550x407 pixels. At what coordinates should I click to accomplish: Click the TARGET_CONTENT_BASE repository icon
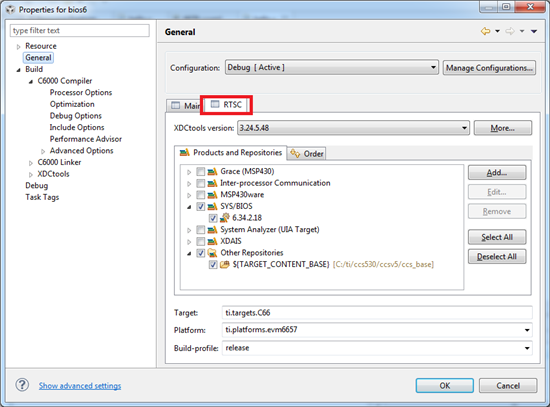224,265
